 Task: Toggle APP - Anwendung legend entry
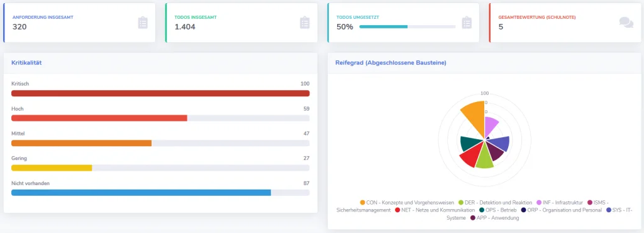coord(494,218)
